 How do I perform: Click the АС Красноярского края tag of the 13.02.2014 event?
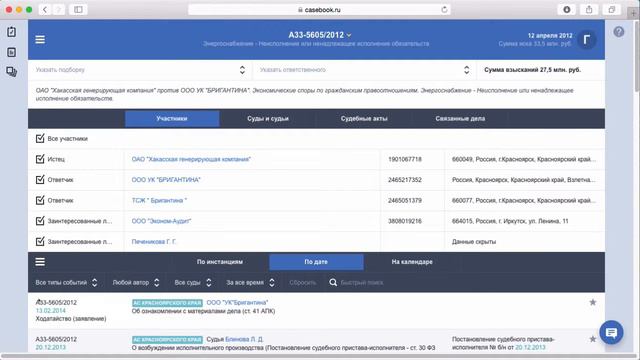point(167,303)
